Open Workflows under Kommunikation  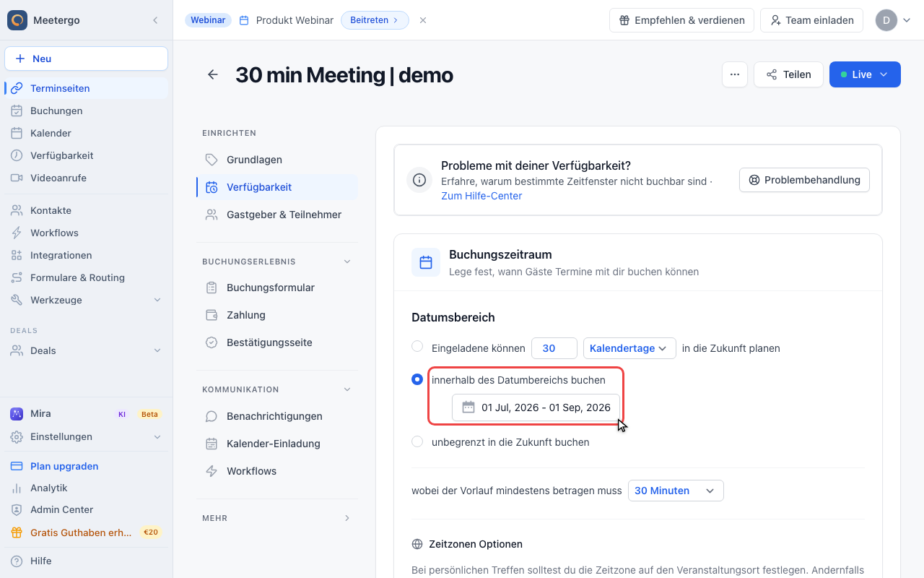click(277, 471)
